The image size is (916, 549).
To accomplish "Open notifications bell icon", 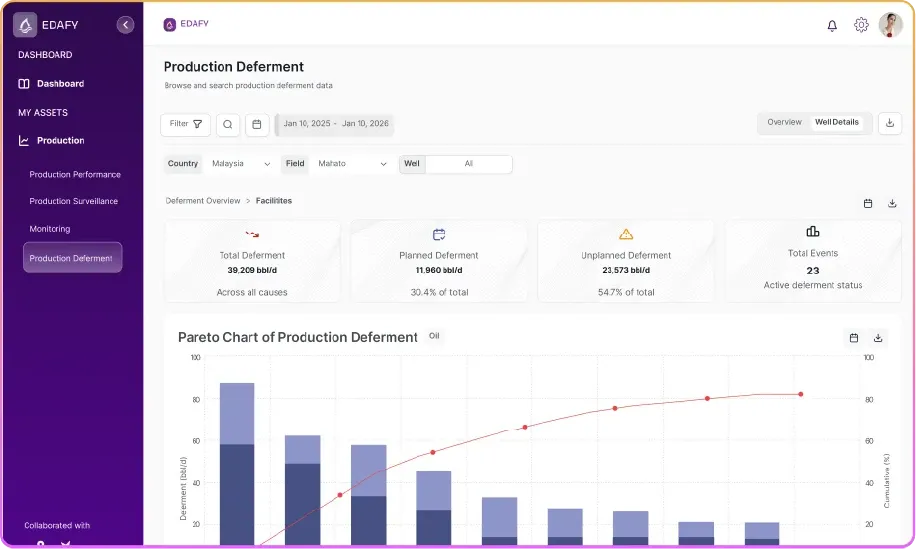I will pyautogui.click(x=832, y=26).
